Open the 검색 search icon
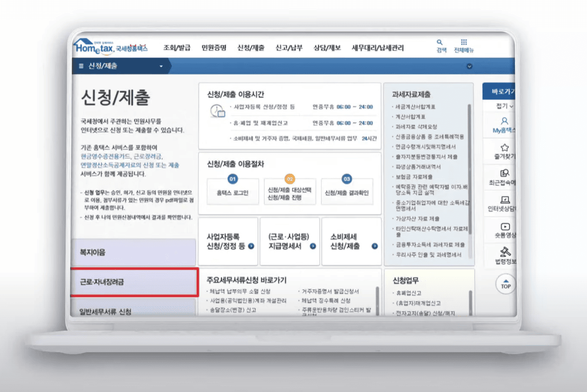Screen dimensions: 587x392 [440, 42]
